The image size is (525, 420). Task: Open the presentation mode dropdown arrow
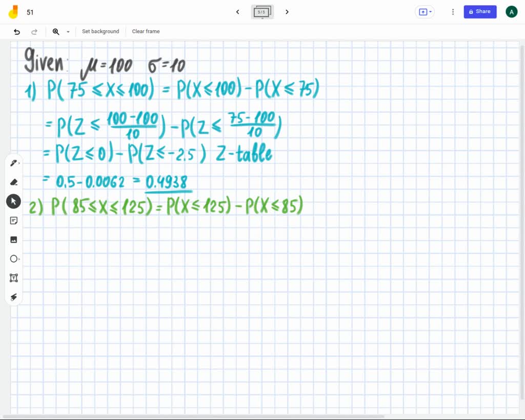431,12
